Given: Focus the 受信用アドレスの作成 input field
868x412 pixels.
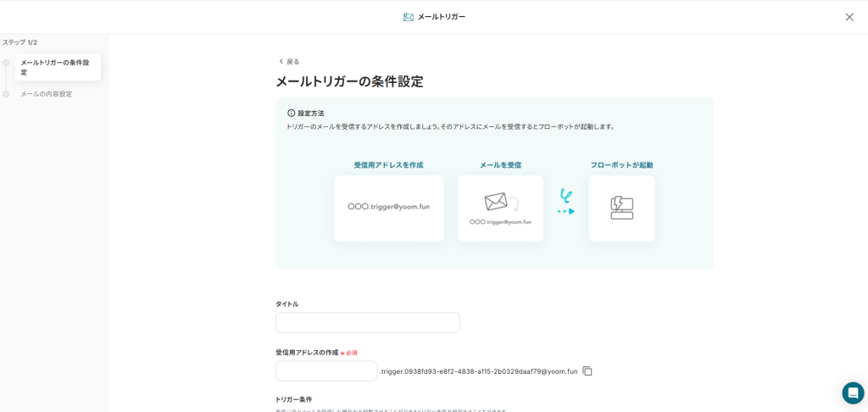Looking at the screenshot, I should [x=326, y=371].
